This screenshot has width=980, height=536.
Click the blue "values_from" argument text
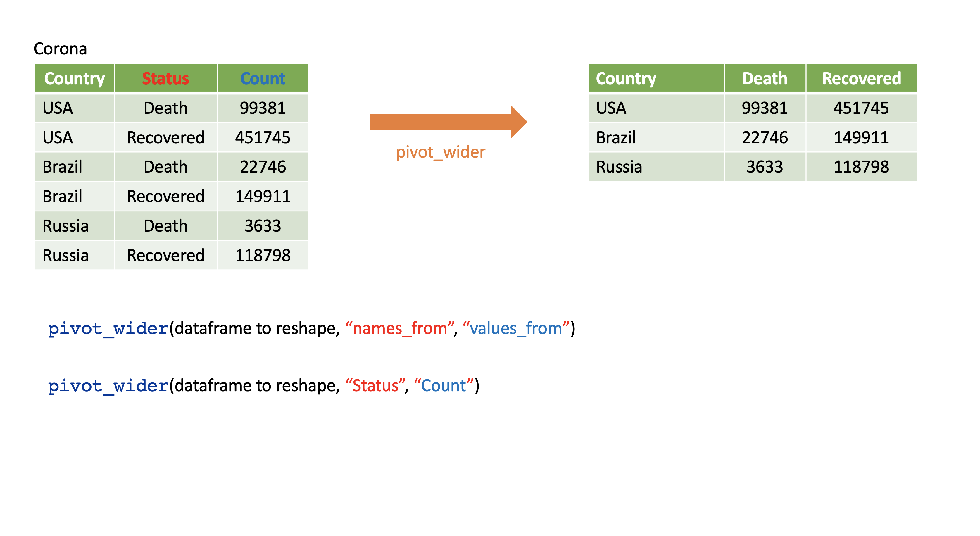tap(516, 328)
